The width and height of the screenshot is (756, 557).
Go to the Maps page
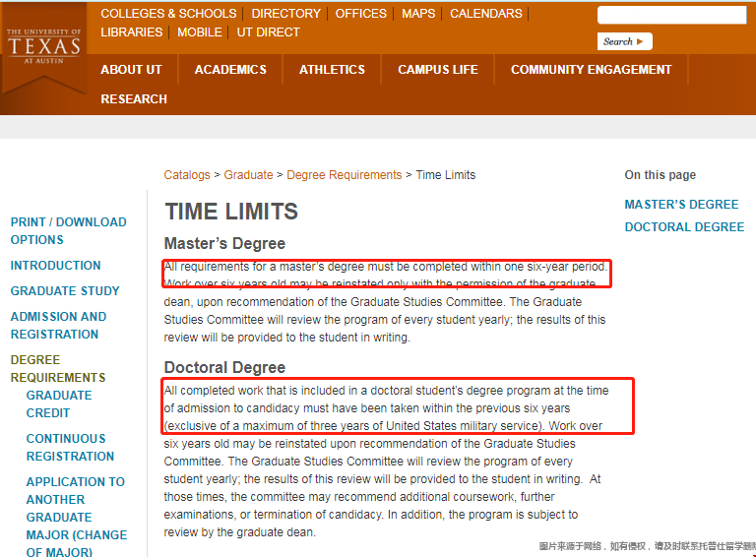418,14
